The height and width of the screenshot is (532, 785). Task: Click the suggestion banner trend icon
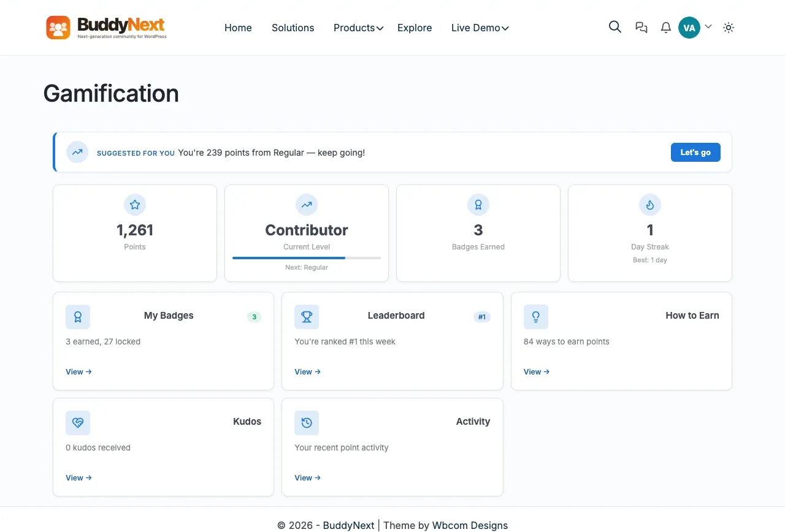(77, 153)
